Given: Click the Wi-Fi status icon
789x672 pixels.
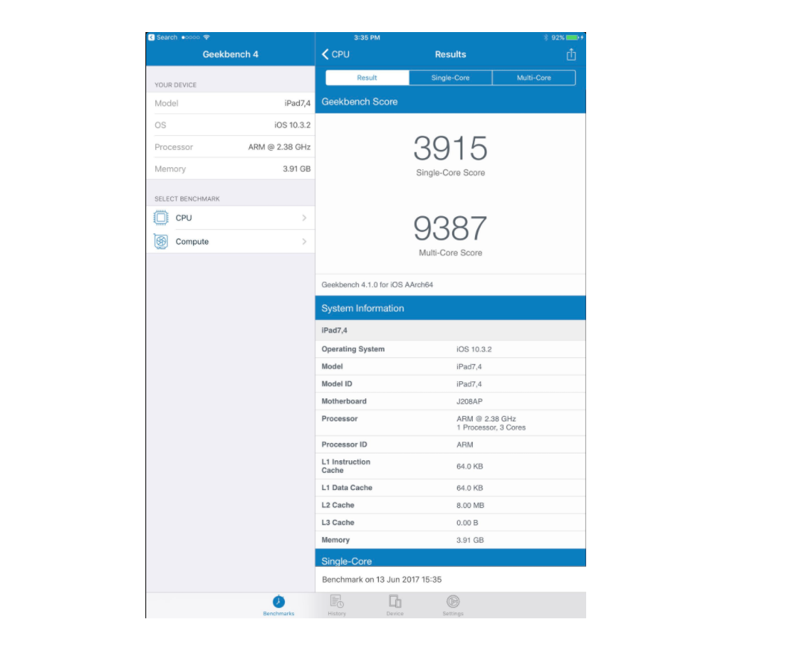Looking at the screenshot, I should [207, 37].
